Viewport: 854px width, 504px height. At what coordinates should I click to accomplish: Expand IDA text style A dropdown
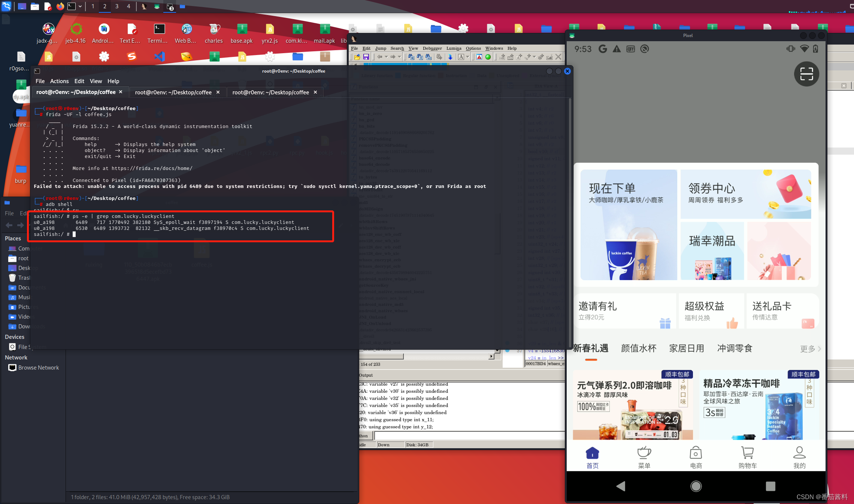468,57
